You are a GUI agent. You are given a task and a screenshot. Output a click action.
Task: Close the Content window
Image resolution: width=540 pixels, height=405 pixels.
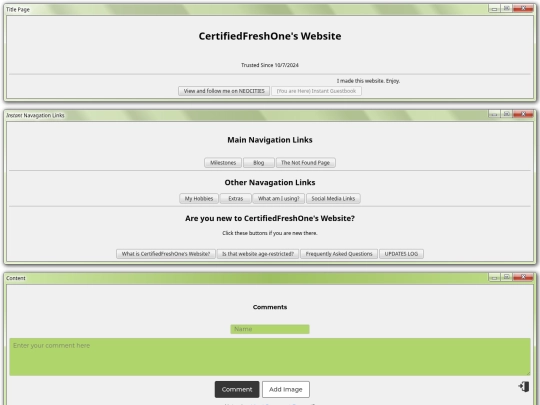click(523, 277)
